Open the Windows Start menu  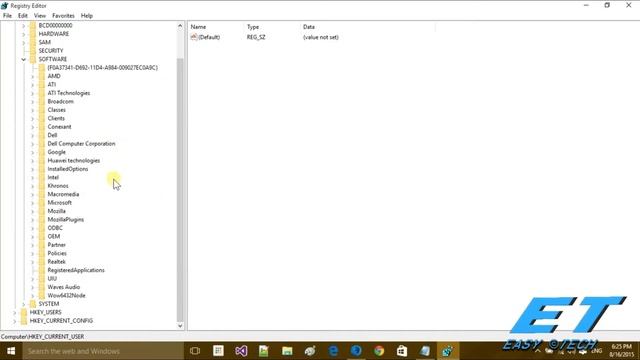tap(11, 351)
